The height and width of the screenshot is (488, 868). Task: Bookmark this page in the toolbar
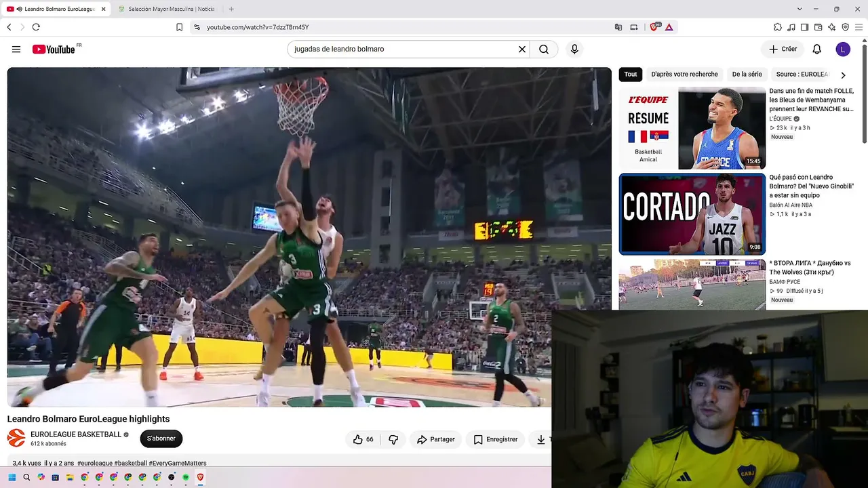[179, 27]
